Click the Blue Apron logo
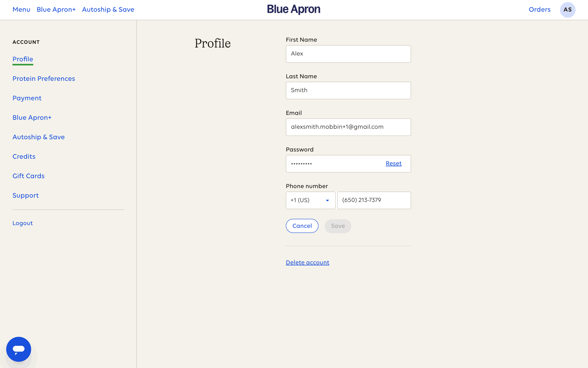This screenshot has height=368, width=588. coord(293,10)
